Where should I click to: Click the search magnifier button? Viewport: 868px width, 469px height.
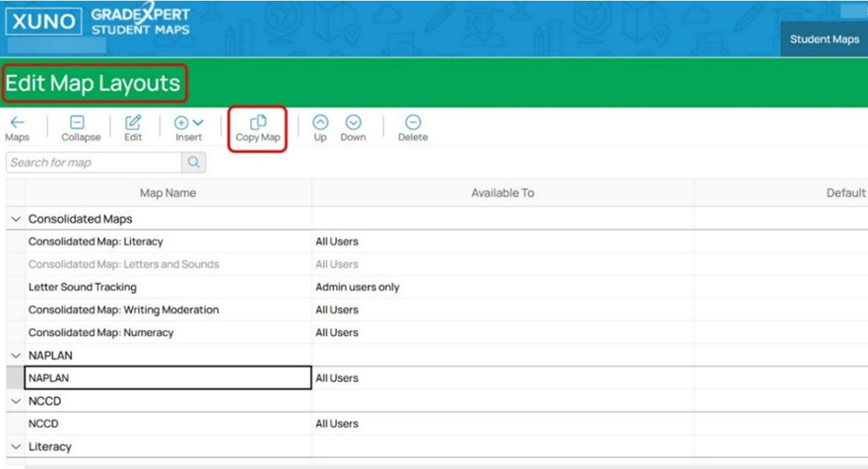point(194,163)
